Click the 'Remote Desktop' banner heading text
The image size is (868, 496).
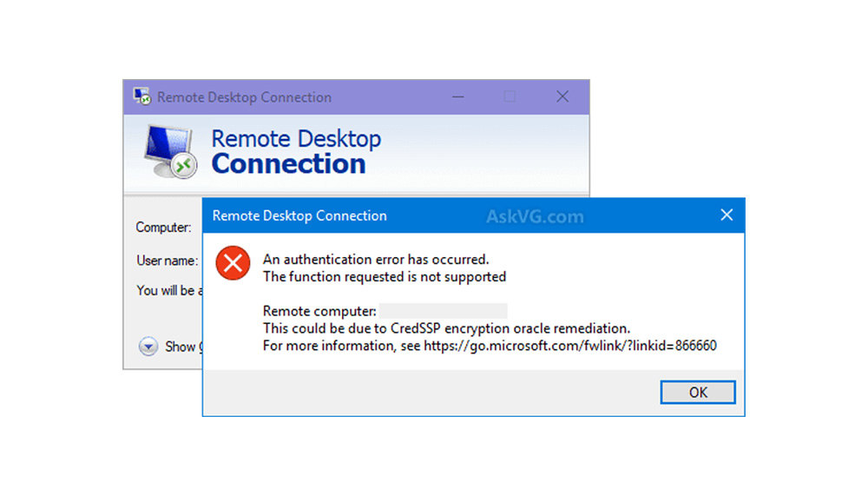pos(296,138)
